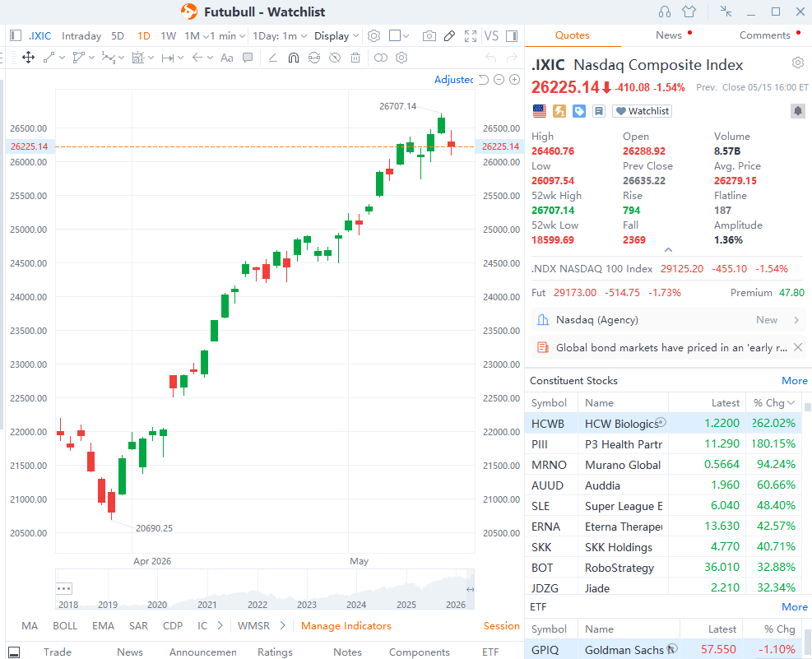The height and width of the screenshot is (659, 812).
Task: Open More for ETF list
Action: 795,606
